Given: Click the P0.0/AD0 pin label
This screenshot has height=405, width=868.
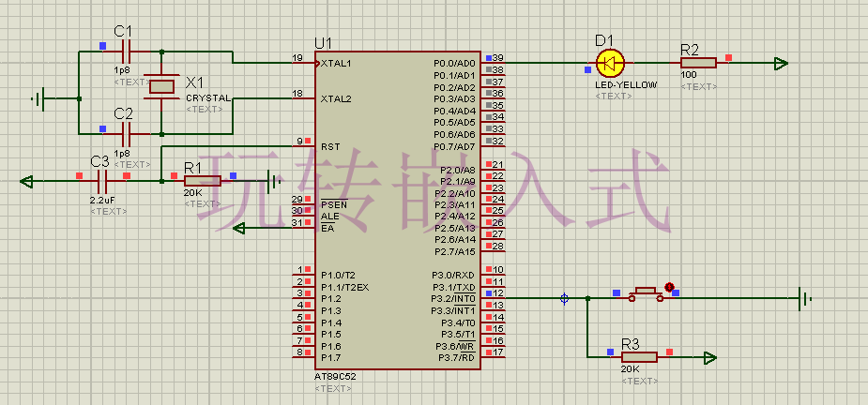Looking at the screenshot, I should point(454,63).
